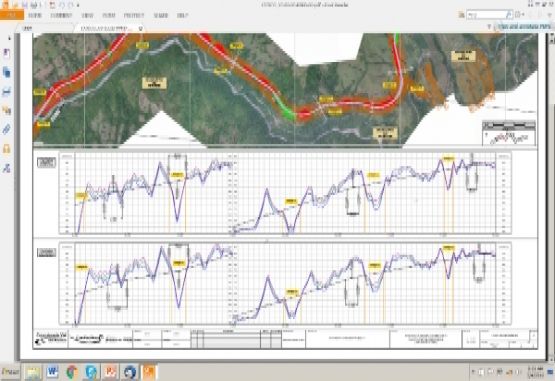
Task: Click the Undo icon in quick access toolbar
Action: click(x=61, y=5)
